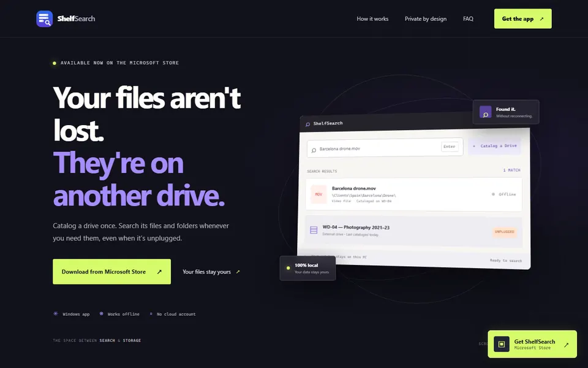This screenshot has width=588, height=368.
Task: Click the Works offline label
Action: [x=123, y=314]
